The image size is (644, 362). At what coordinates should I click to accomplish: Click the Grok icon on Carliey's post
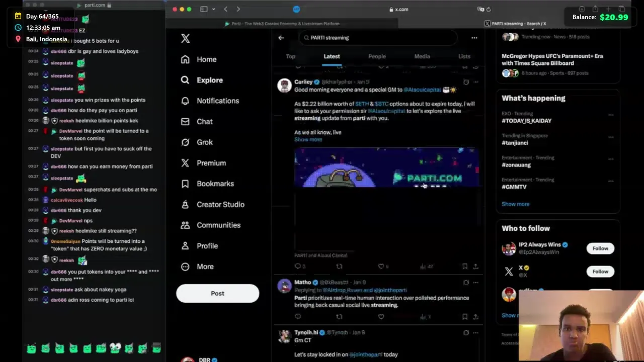point(466,82)
